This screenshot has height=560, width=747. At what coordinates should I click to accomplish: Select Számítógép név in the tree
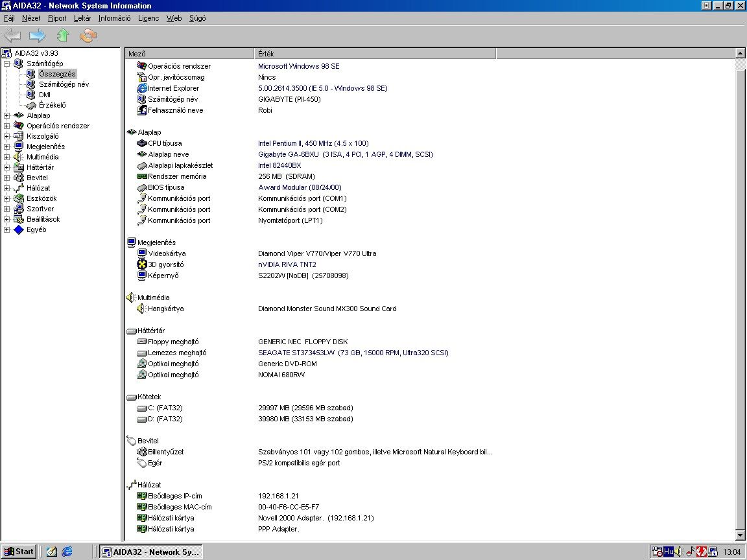coord(64,84)
